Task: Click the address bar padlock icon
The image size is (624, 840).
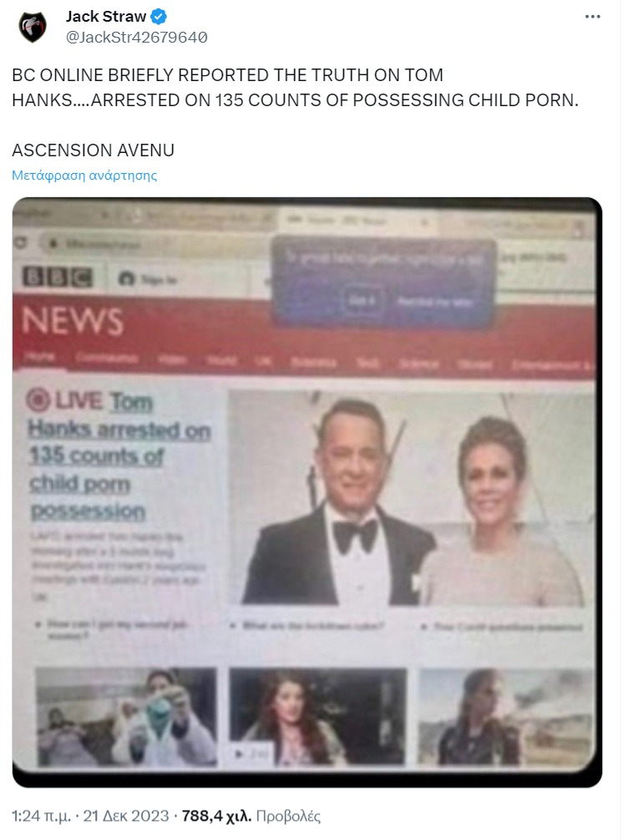Action: pyautogui.click(x=53, y=244)
